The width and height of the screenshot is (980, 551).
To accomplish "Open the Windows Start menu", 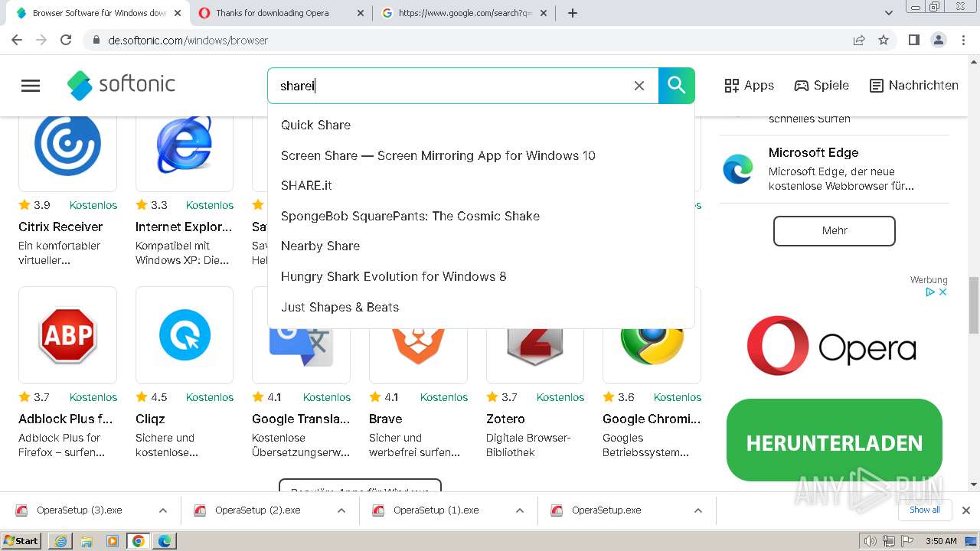I will [x=21, y=540].
